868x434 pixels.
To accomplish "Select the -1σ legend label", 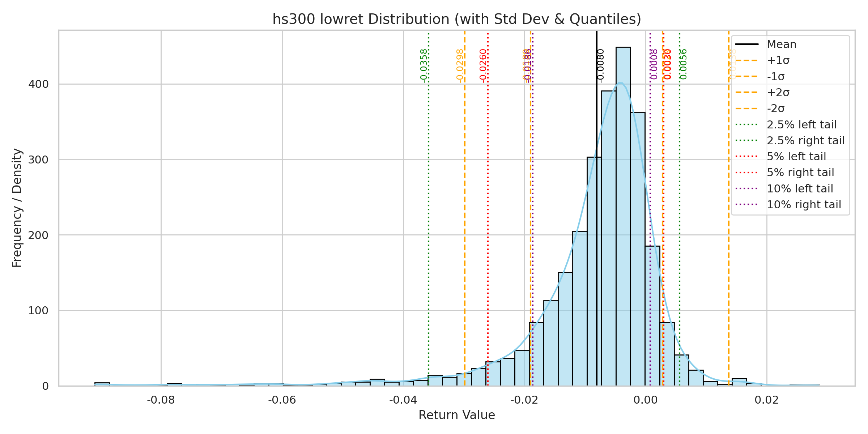I will [x=776, y=77].
